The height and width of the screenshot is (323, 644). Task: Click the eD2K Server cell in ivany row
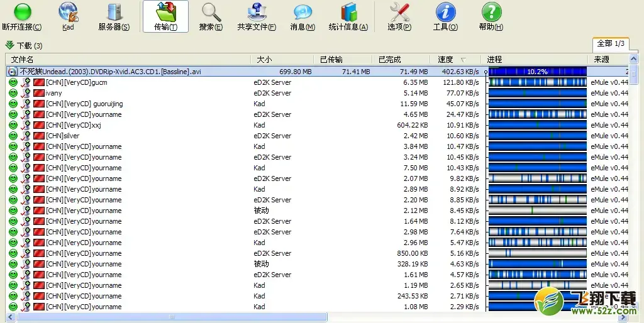(272, 93)
